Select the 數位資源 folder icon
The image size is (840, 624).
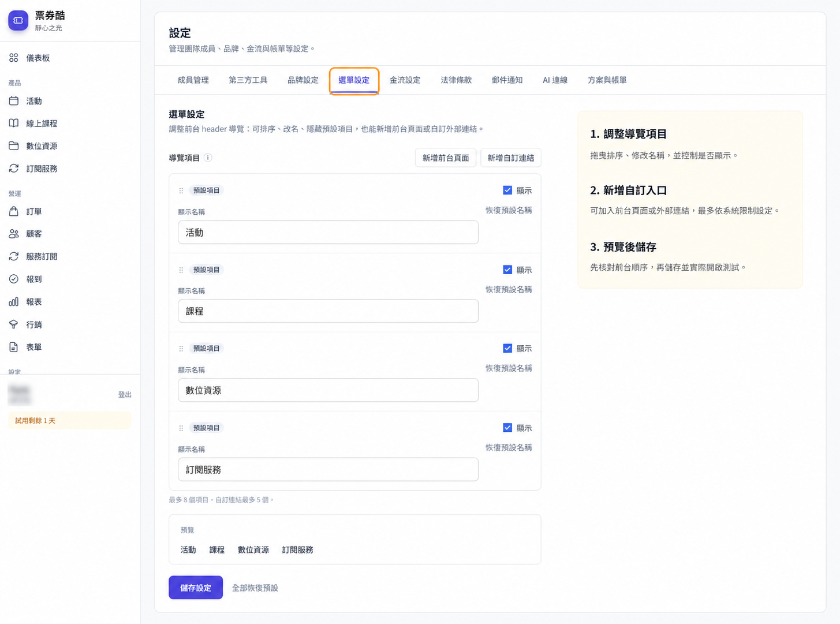tap(14, 146)
